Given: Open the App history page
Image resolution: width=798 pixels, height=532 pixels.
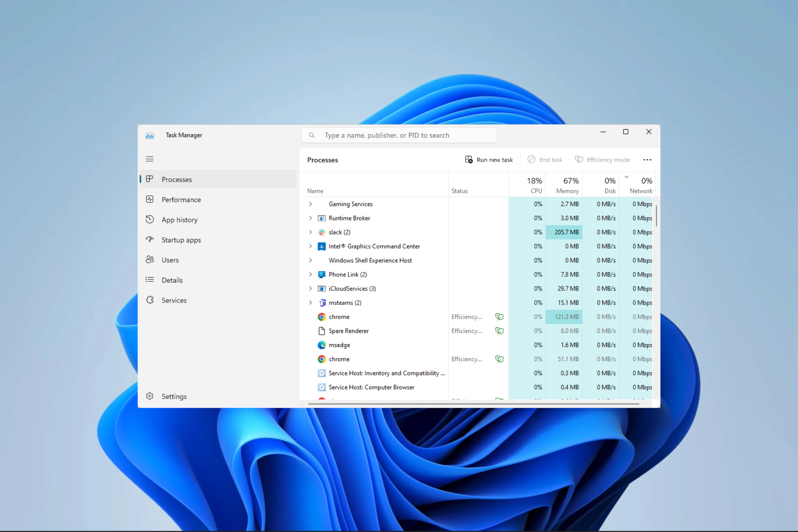Looking at the screenshot, I should (218, 220).
